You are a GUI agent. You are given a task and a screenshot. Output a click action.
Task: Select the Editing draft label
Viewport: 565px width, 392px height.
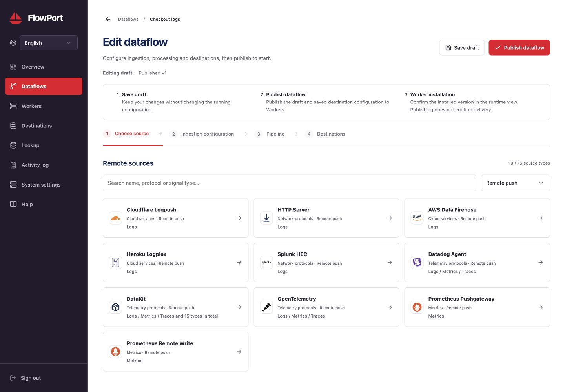pyautogui.click(x=118, y=73)
